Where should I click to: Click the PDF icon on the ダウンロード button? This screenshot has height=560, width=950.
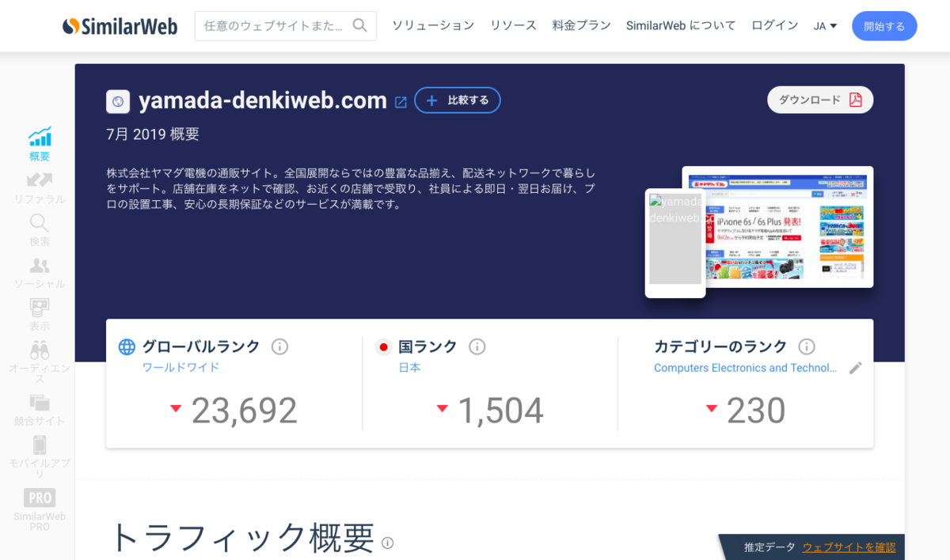tap(856, 100)
